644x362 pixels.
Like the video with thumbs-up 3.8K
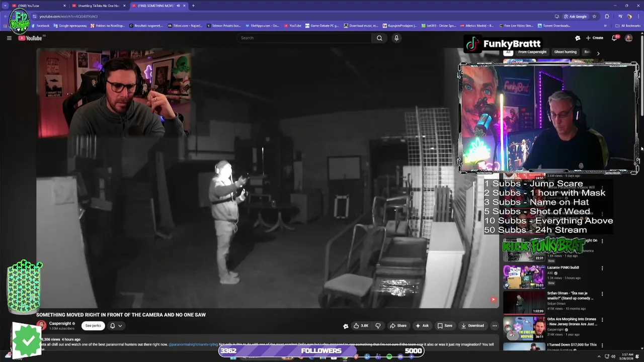pos(361,326)
